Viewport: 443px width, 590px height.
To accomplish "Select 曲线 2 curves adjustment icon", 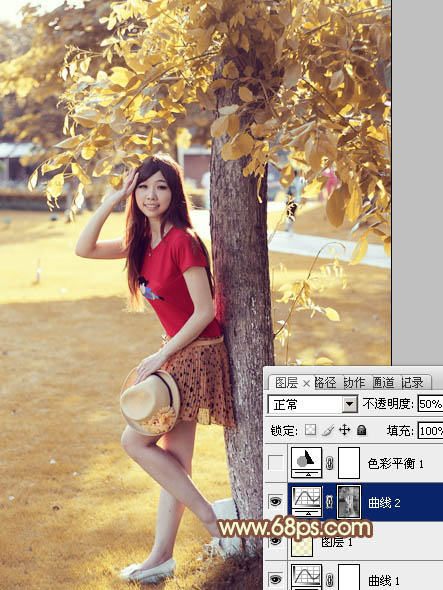I will coord(307,502).
